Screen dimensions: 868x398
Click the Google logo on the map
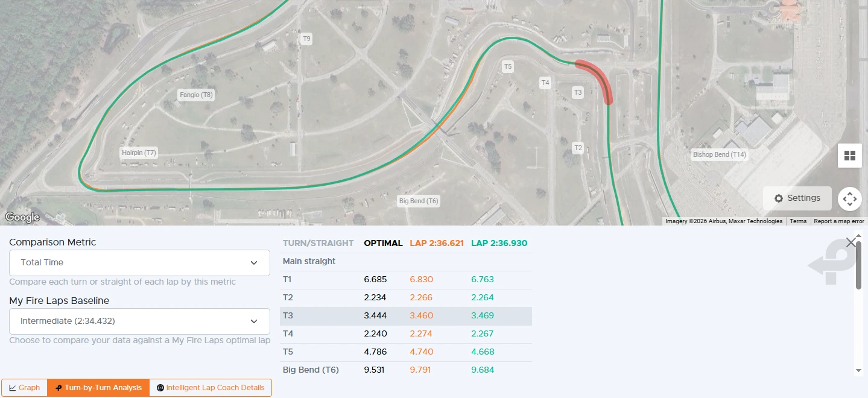pyautogui.click(x=22, y=216)
